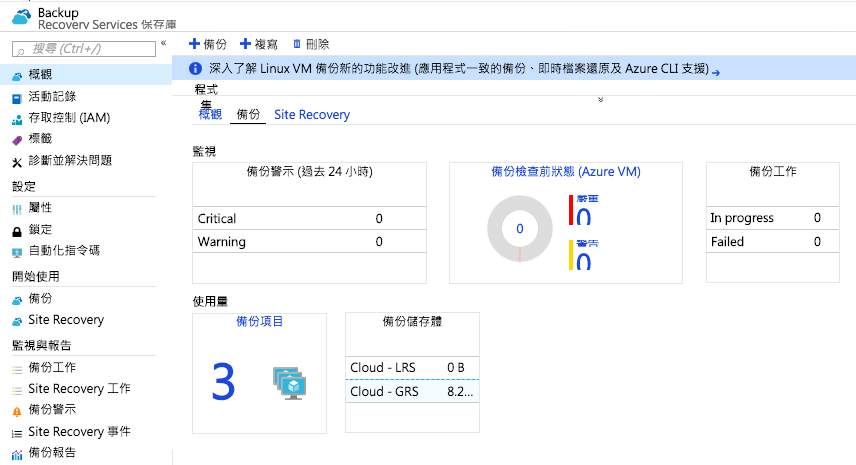The image size is (856, 465).
Task: Open the Linux VM backup improvements banner text
Action: [x=459, y=68]
